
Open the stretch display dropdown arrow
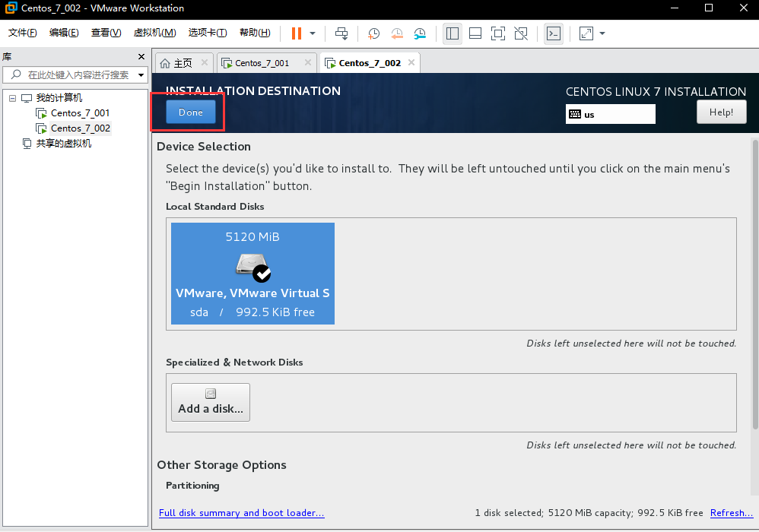click(602, 33)
